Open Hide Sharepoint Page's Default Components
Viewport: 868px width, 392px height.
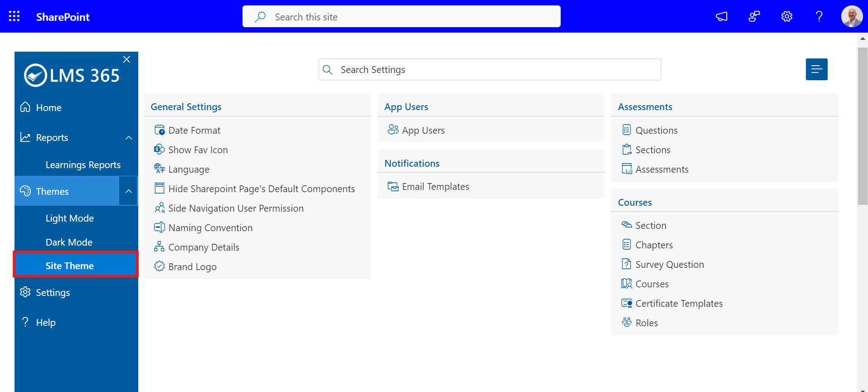[x=262, y=189]
